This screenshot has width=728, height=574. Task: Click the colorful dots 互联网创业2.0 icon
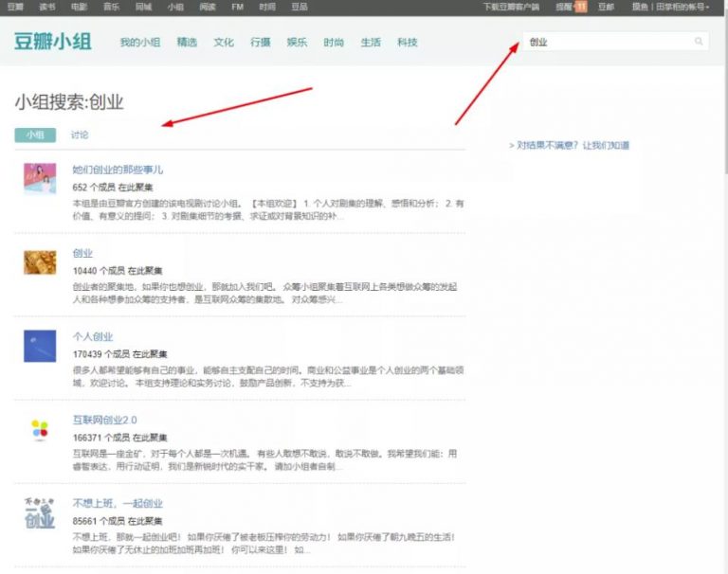(40, 429)
